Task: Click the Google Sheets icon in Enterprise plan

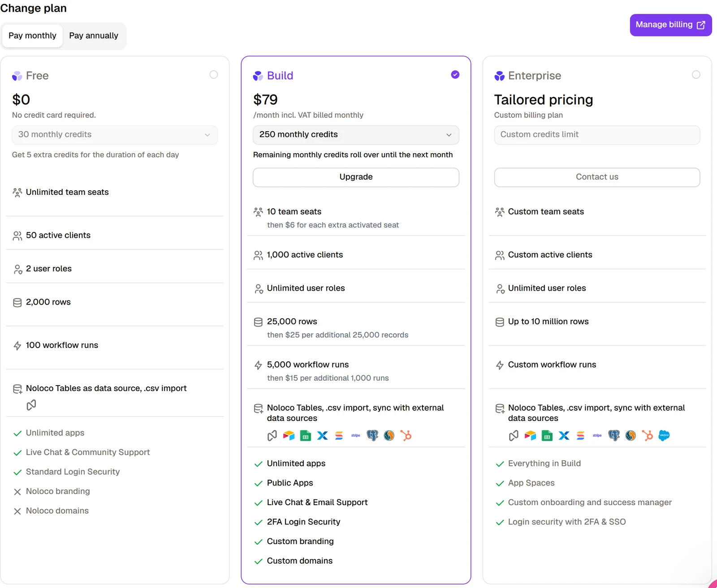Action: tap(547, 435)
